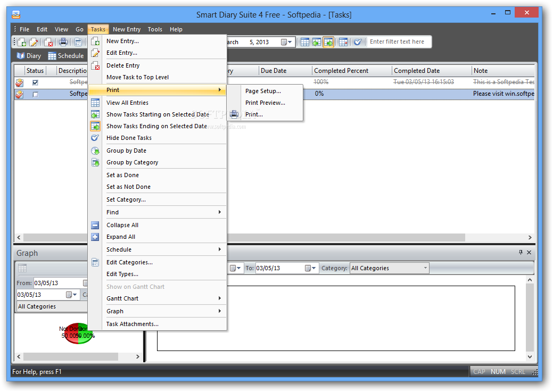Click the application icon in title bar
The width and height of the screenshot is (553, 392).
(16, 14)
